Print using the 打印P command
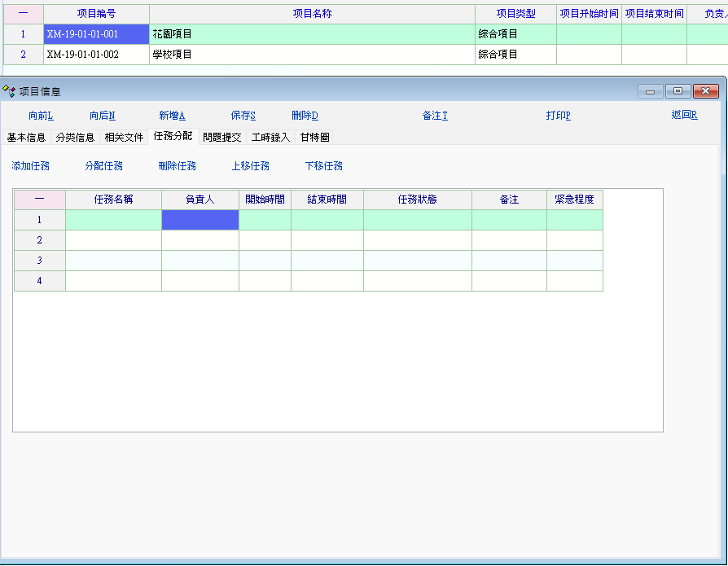 558,116
